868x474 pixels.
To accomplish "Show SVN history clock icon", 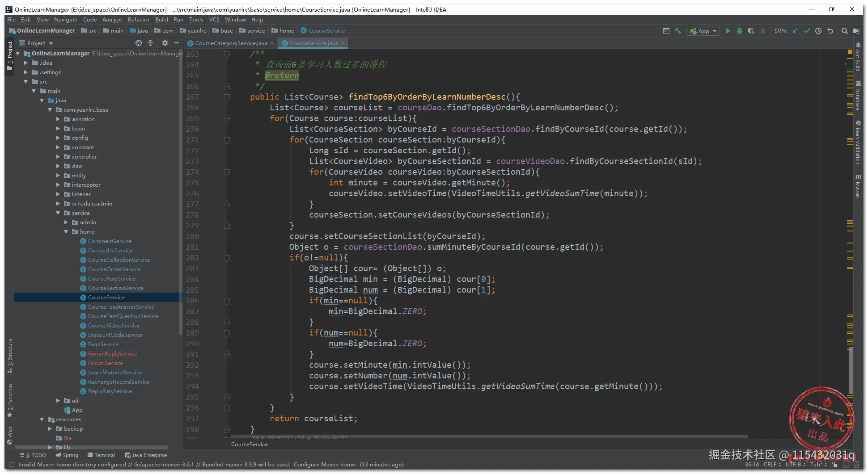I will 818,31.
